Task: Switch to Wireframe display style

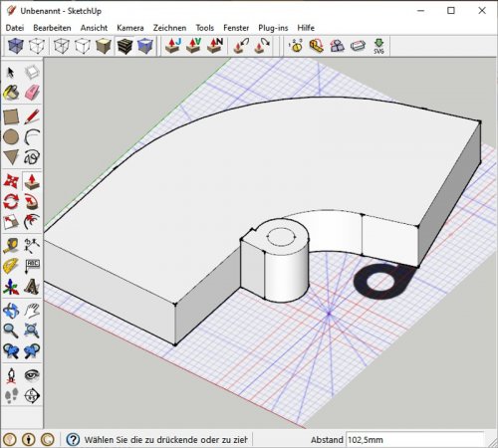Action: 62,46
